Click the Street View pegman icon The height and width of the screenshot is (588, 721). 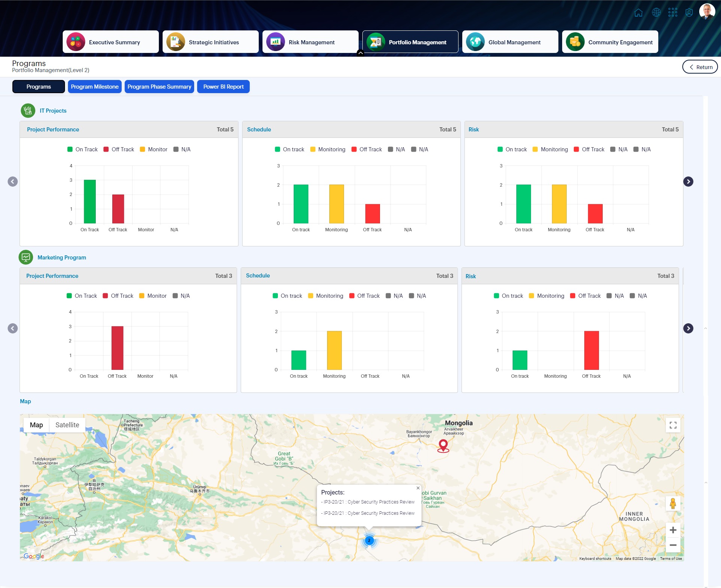click(673, 504)
